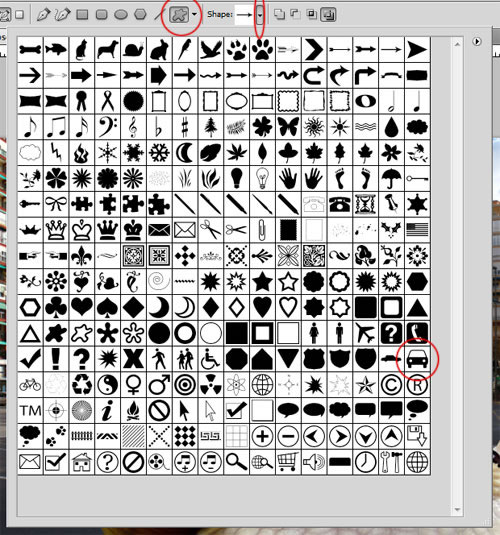Image resolution: width=500 pixels, height=535 pixels.
Task: Pick the circled plus shape
Action: (x=262, y=436)
